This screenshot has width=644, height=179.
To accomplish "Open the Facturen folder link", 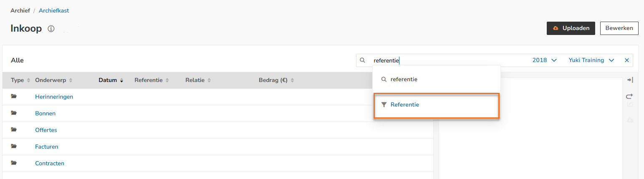I will click(x=46, y=147).
